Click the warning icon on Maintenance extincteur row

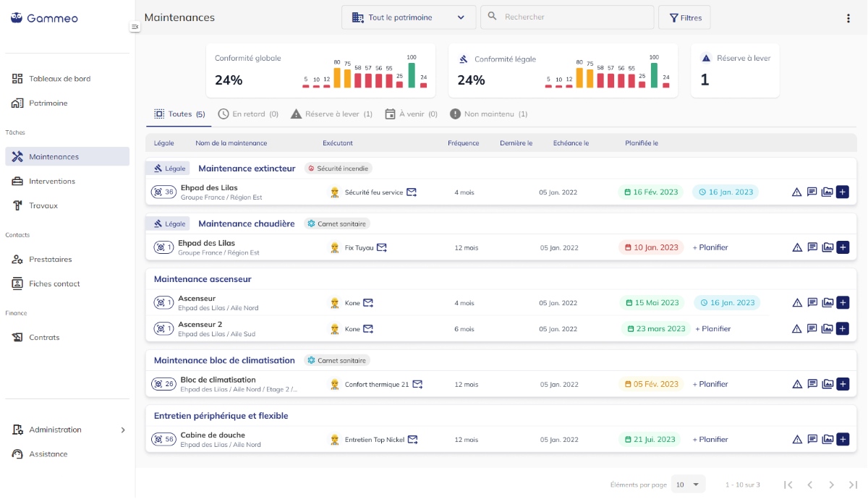click(x=796, y=192)
